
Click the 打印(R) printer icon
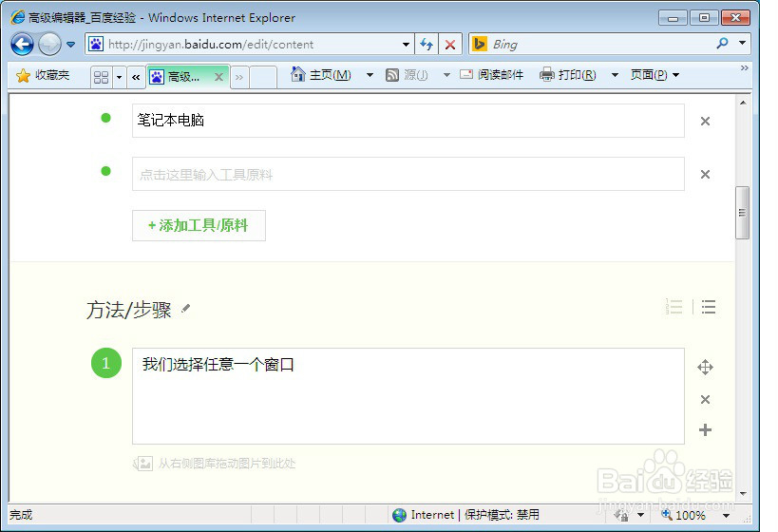(x=547, y=75)
